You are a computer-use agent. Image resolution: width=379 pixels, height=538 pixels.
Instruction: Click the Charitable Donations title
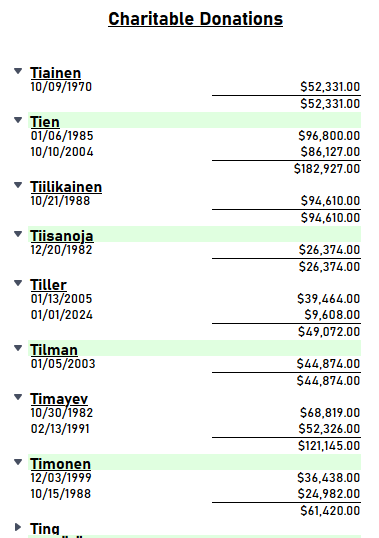(x=196, y=19)
